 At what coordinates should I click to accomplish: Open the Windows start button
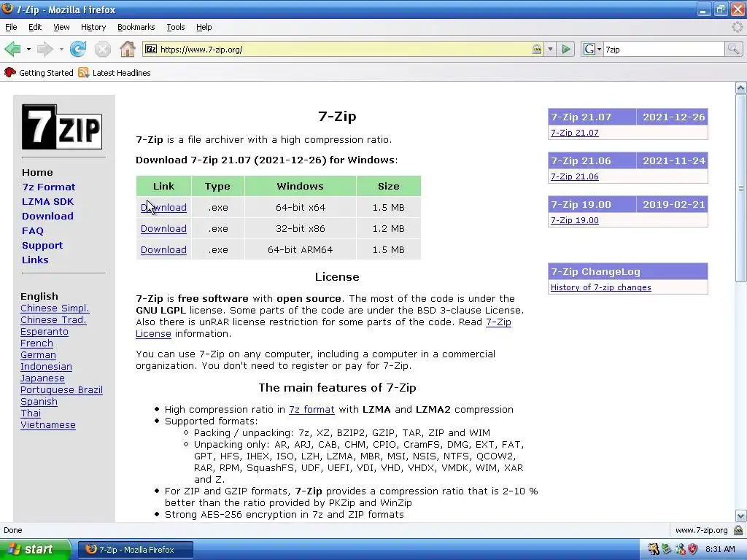(34, 549)
